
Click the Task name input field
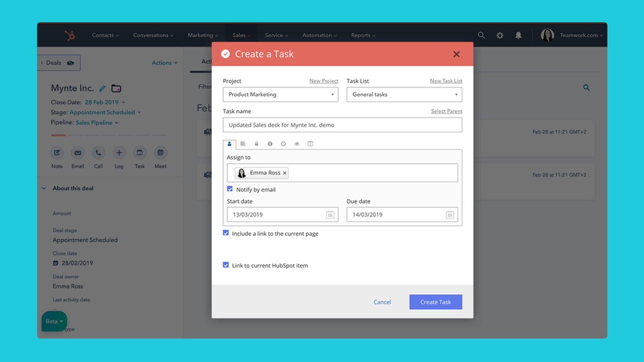(x=342, y=125)
